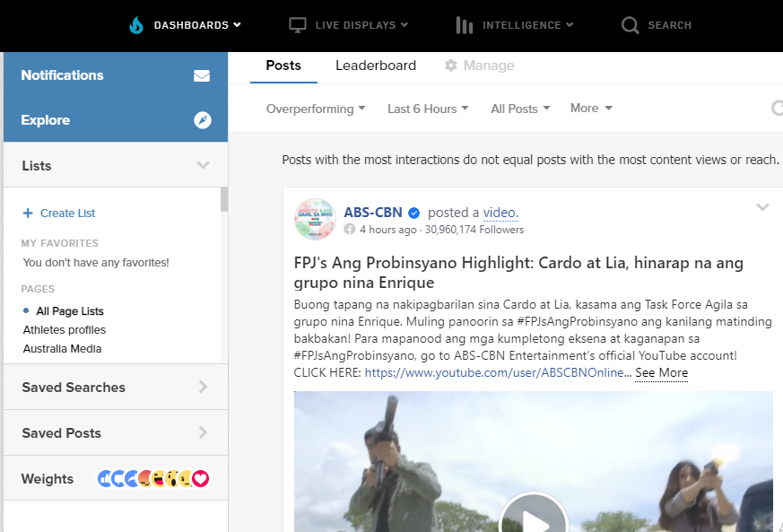Open the ABS-CBN page name link
The image size is (783, 532).
tap(373, 213)
